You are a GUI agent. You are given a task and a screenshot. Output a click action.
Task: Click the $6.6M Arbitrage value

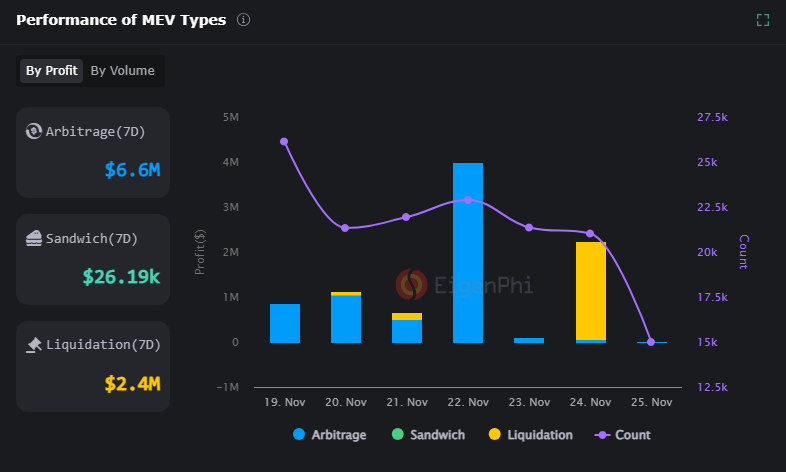point(132,170)
